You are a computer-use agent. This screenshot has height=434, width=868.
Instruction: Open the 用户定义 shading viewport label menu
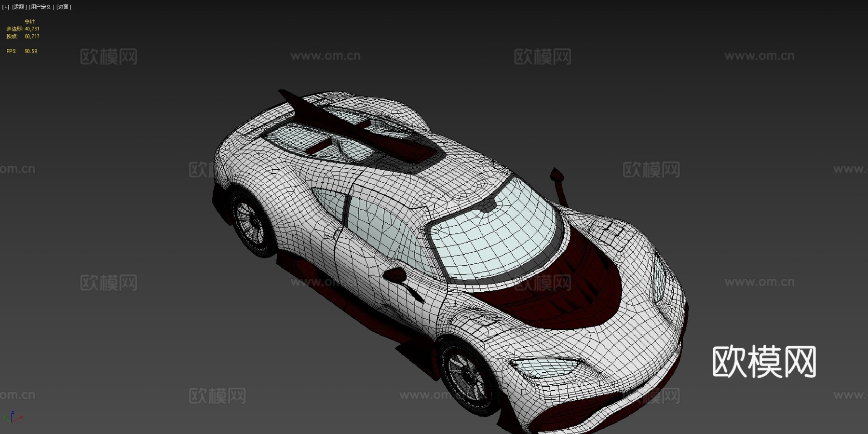pyautogui.click(x=41, y=6)
